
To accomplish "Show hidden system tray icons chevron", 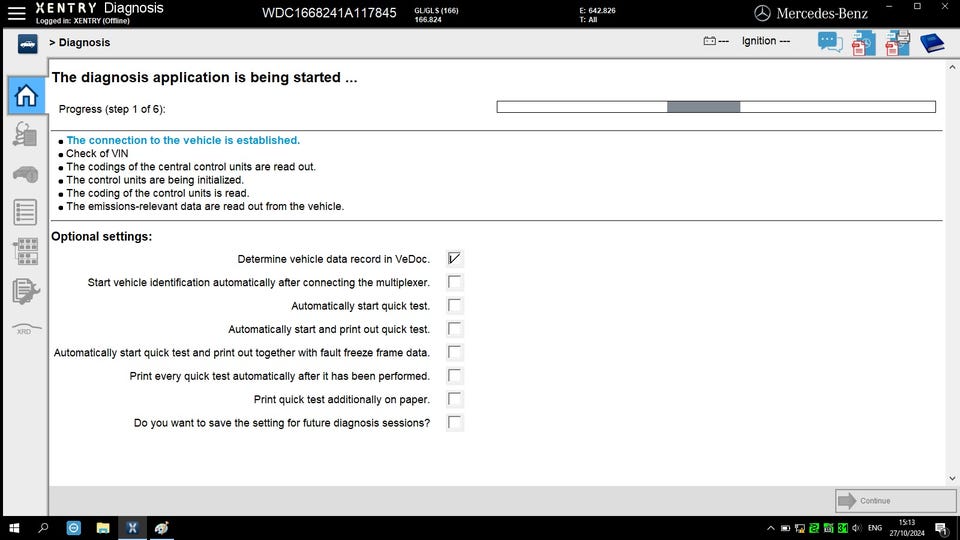I will click(771, 528).
